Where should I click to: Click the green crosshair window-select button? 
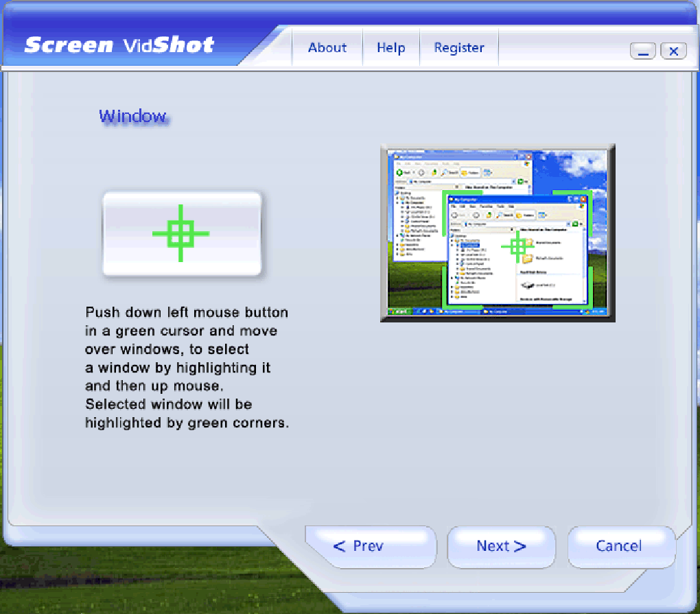tap(182, 233)
